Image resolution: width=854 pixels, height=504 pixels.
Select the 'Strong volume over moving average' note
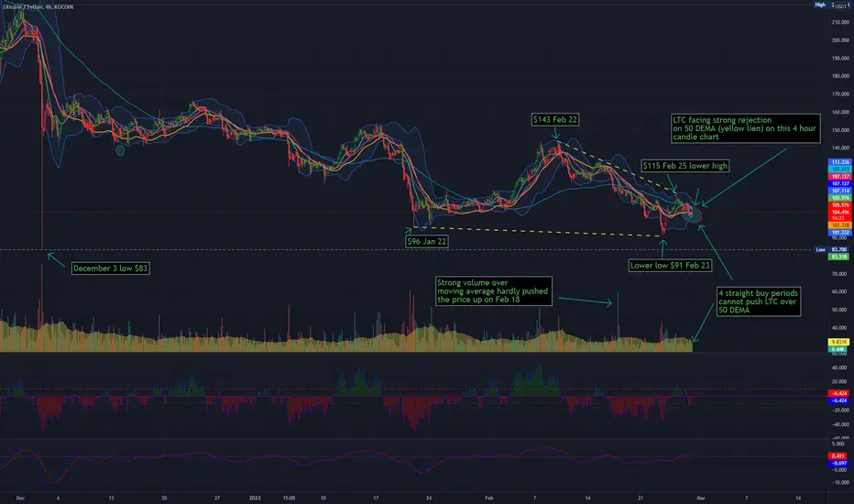tap(494, 291)
